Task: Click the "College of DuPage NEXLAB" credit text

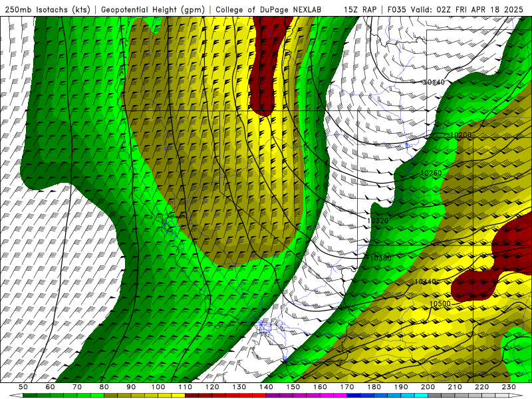Action: coord(268,9)
